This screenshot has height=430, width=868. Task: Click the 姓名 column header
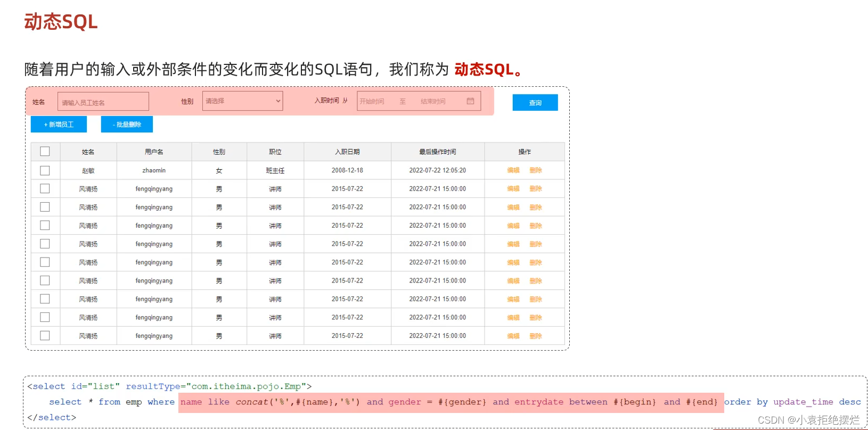point(88,152)
